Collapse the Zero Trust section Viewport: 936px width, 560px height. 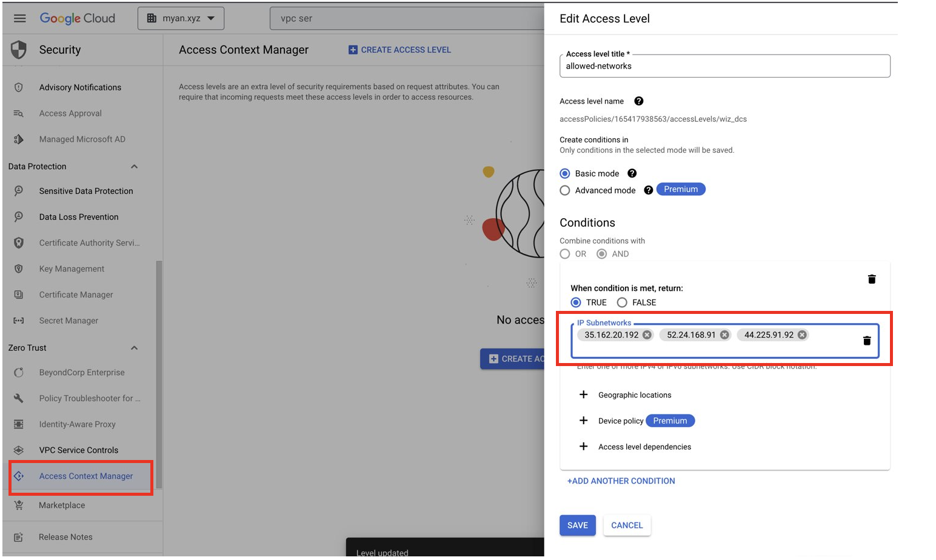coord(134,347)
